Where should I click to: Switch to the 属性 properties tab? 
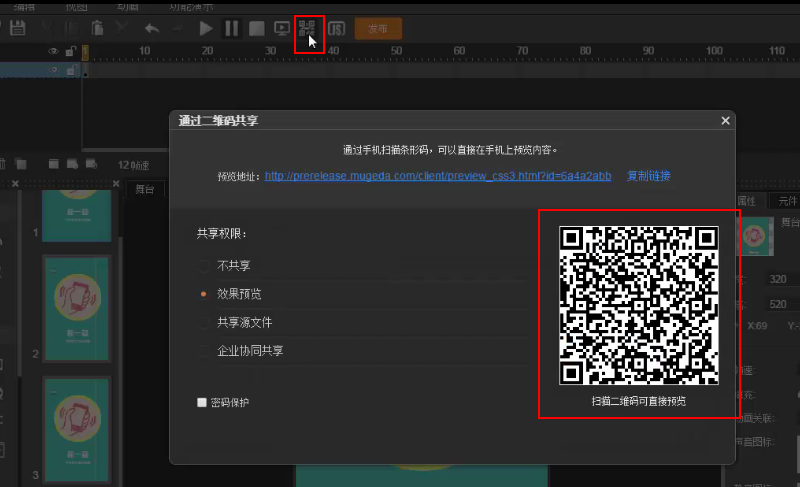(746, 201)
